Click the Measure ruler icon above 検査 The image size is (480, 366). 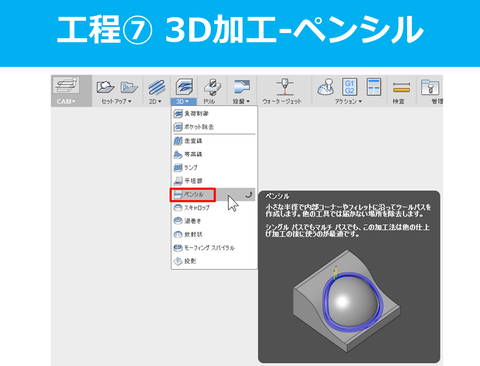[x=401, y=87]
